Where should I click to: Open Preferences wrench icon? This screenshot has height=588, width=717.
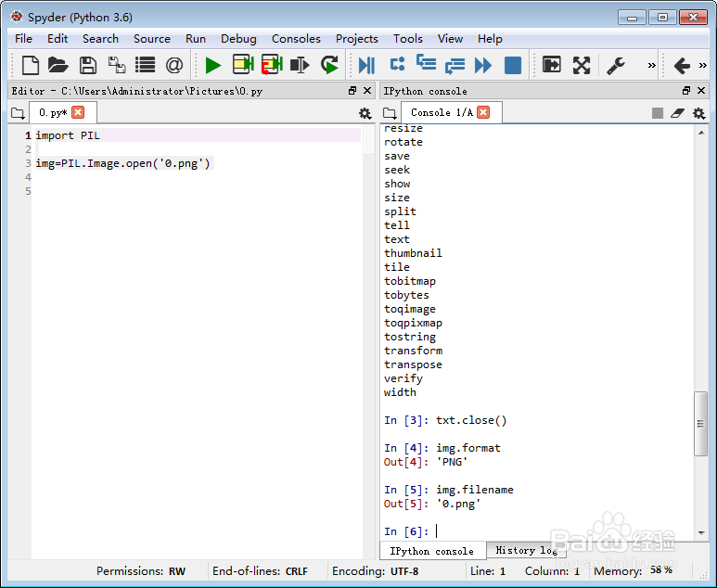pos(616,65)
